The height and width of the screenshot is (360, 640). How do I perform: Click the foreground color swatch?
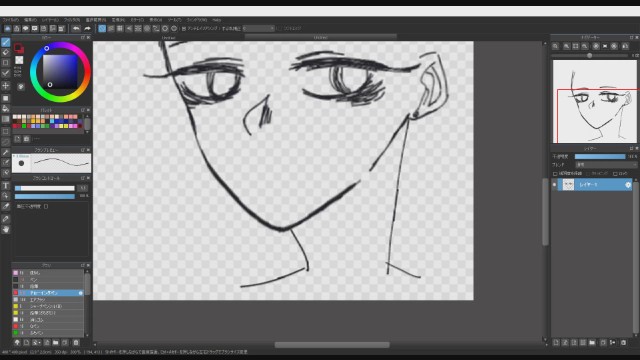pyautogui.click(x=18, y=48)
